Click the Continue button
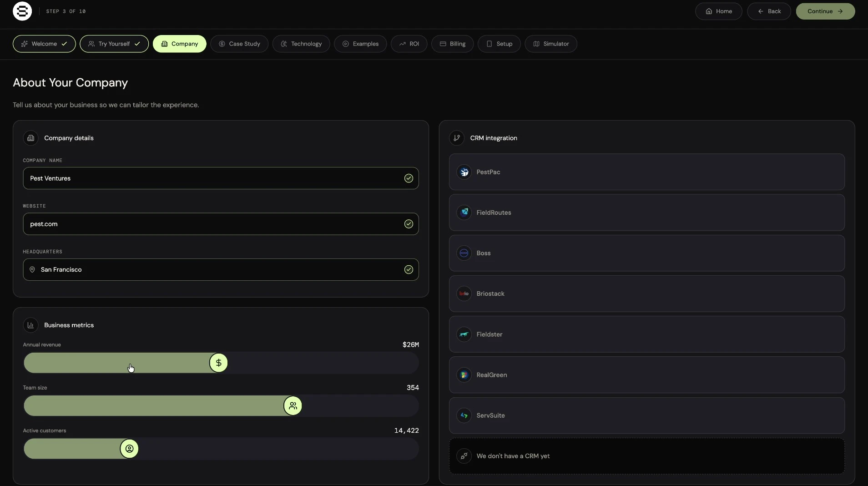The height and width of the screenshot is (486, 868). coord(825,11)
